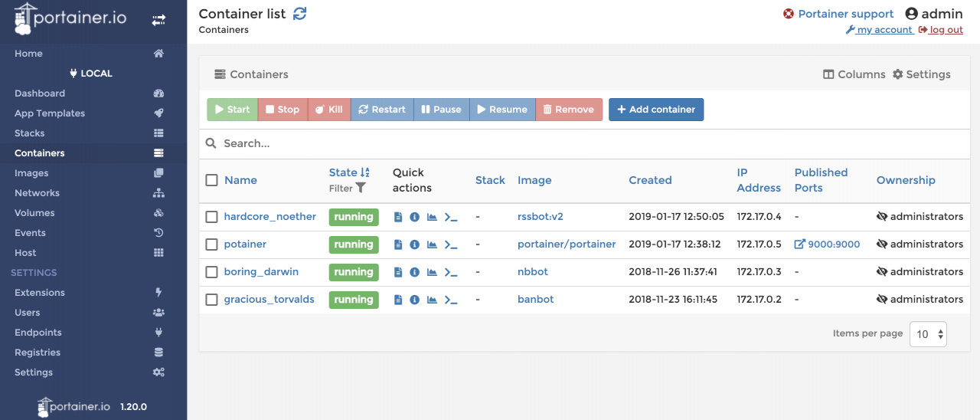Click the Pause button
Viewport: 980px width, 420px height.
click(441, 110)
